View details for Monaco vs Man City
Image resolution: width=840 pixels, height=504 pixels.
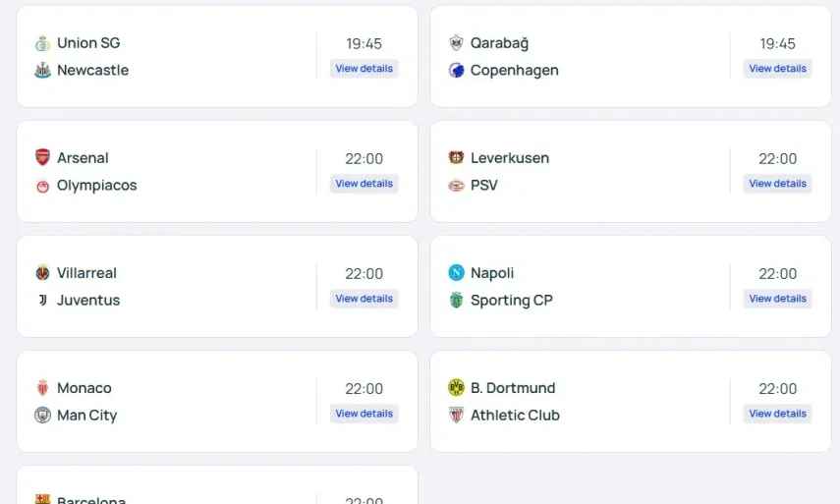(364, 414)
